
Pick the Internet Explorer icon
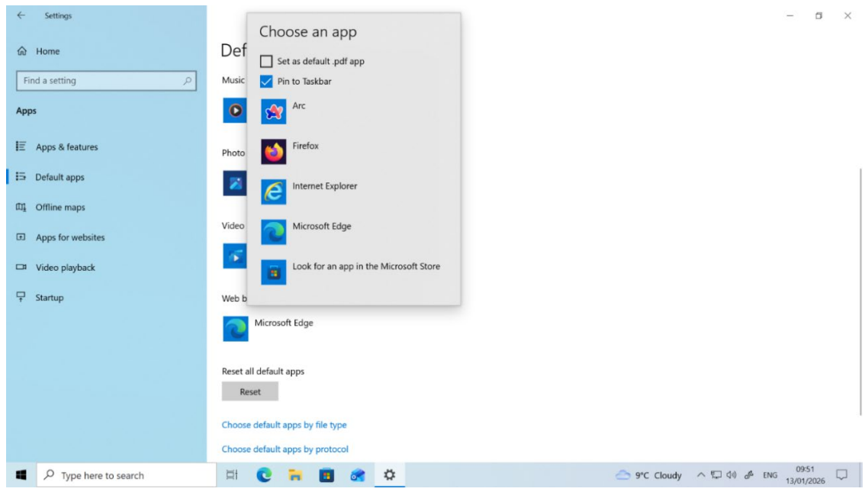(274, 192)
